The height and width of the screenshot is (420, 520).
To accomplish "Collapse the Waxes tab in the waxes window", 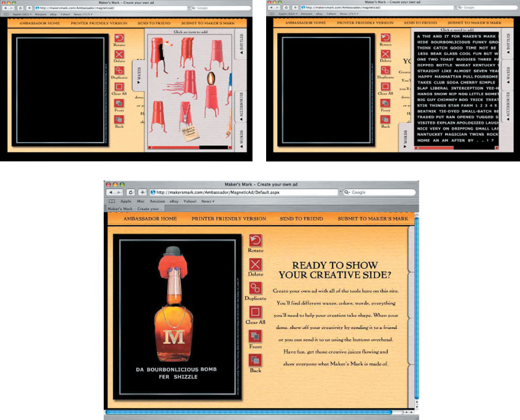I will (x=139, y=75).
